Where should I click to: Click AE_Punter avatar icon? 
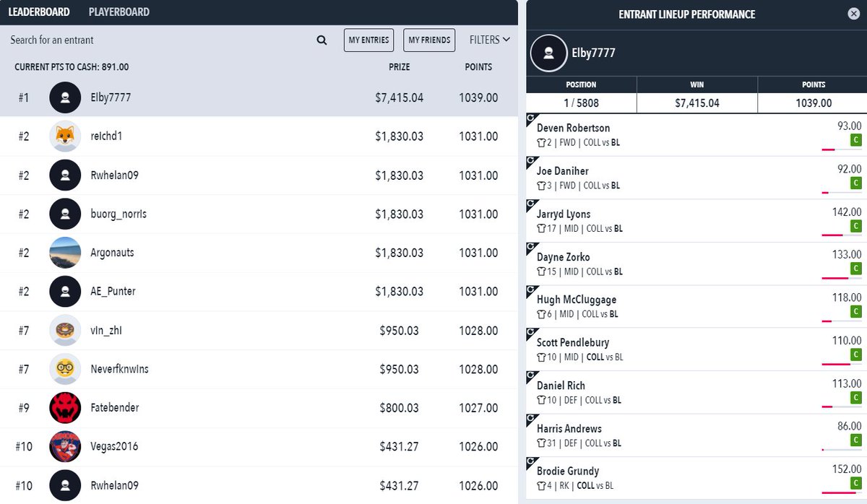65,292
